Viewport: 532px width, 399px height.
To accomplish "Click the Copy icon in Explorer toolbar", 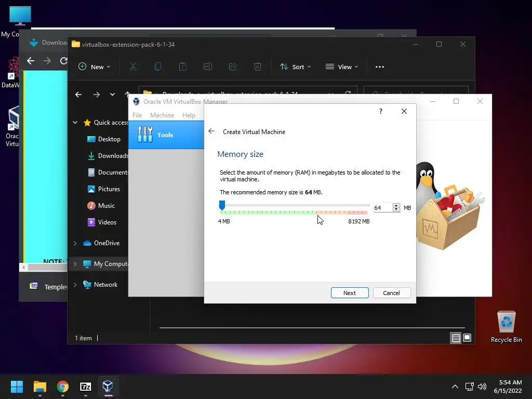I will click(158, 67).
